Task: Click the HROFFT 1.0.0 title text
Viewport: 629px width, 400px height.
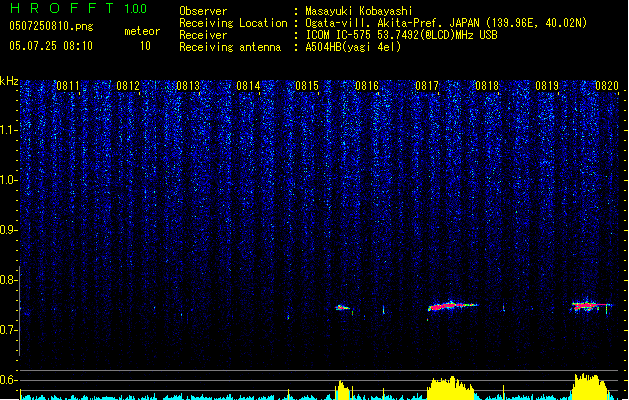Action: pyautogui.click(x=78, y=8)
